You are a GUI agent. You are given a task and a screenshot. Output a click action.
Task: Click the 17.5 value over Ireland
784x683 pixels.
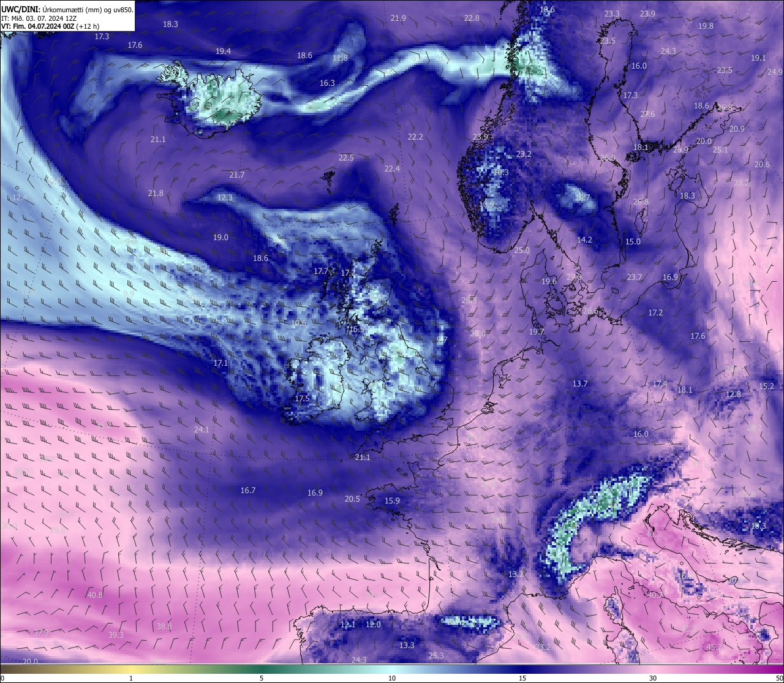[x=302, y=399]
